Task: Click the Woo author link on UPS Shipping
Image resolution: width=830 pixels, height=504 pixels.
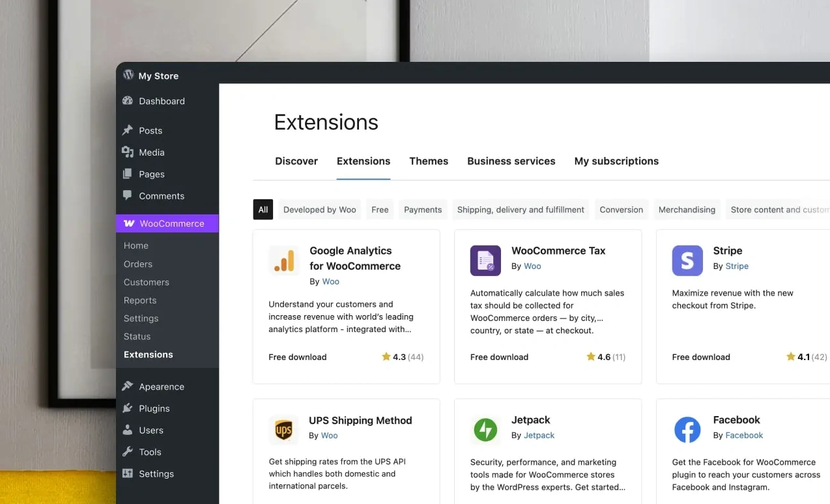Action: (330, 435)
